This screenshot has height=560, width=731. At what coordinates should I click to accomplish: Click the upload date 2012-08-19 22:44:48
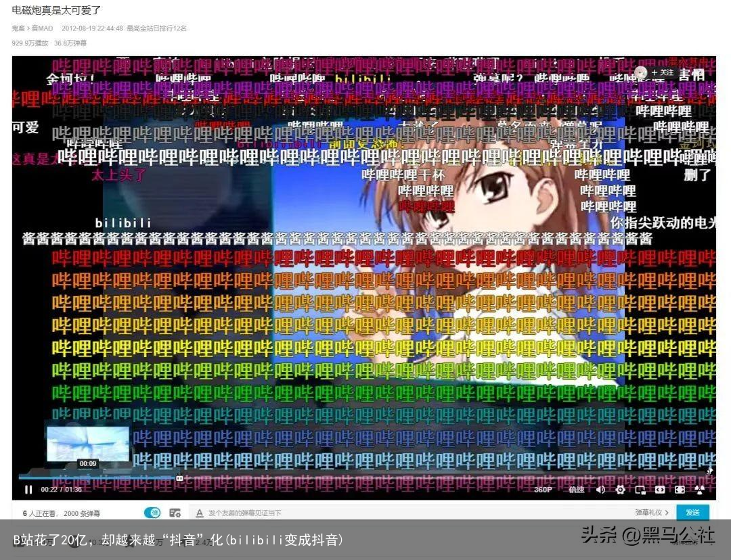coord(92,28)
